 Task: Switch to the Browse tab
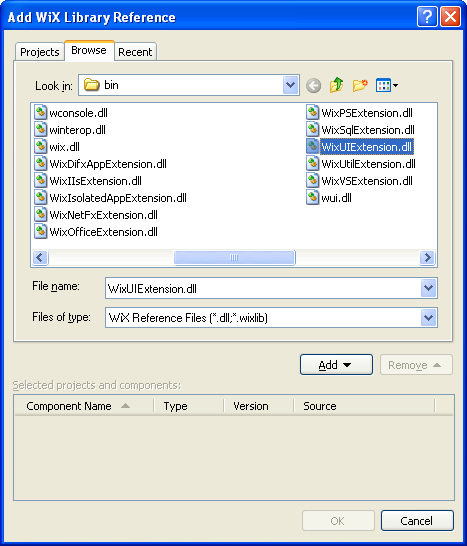click(x=89, y=50)
